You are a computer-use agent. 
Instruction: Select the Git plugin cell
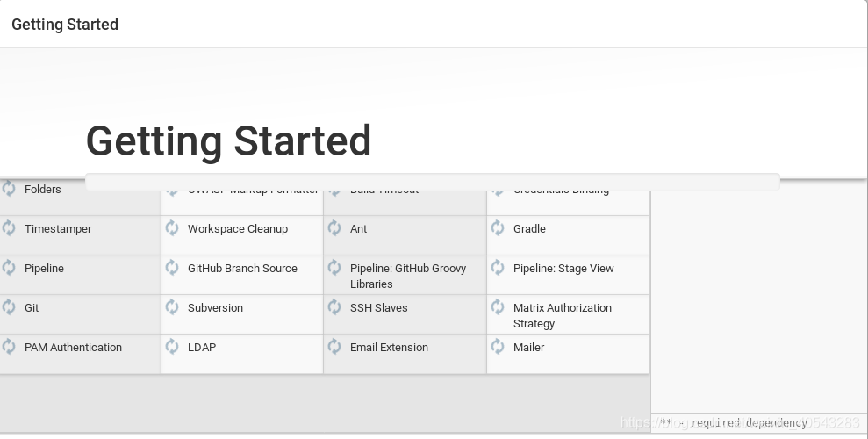80,314
